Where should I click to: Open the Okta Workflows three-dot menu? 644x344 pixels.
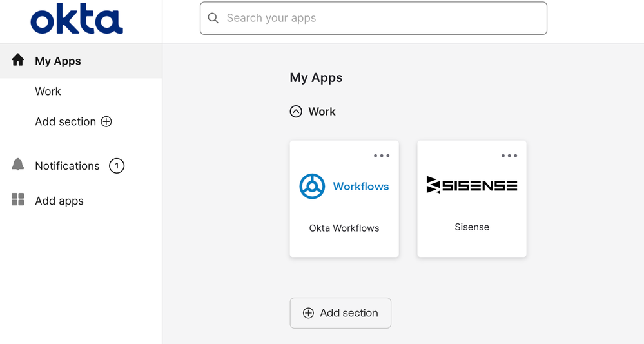click(382, 156)
